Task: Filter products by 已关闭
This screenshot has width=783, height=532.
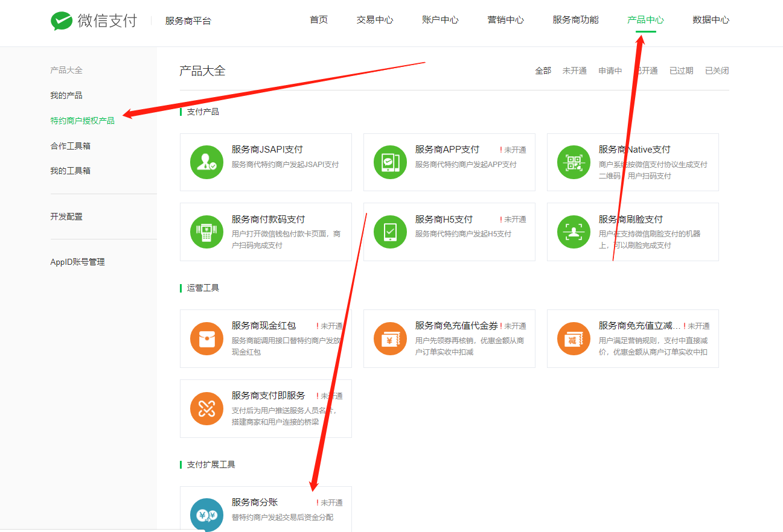Action: [x=717, y=71]
